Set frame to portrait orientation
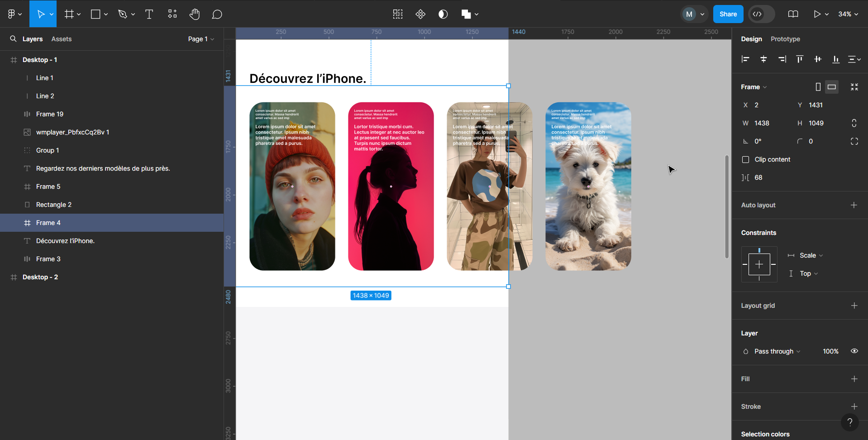The height and width of the screenshot is (440, 868). pos(818,87)
